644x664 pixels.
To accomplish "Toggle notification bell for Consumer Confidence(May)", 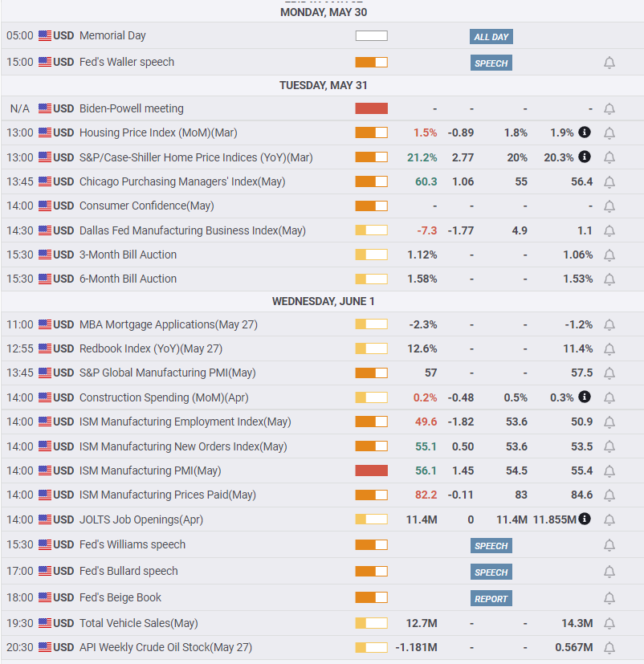I will [x=609, y=206].
